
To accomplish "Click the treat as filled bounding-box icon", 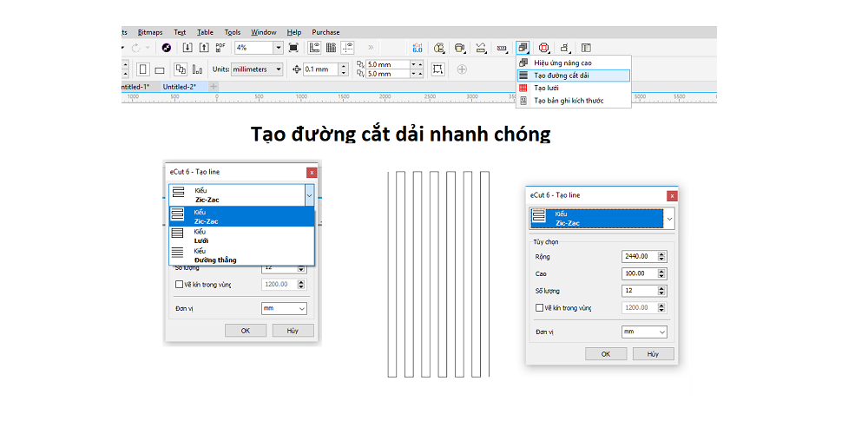I will (x=437, y=69).
